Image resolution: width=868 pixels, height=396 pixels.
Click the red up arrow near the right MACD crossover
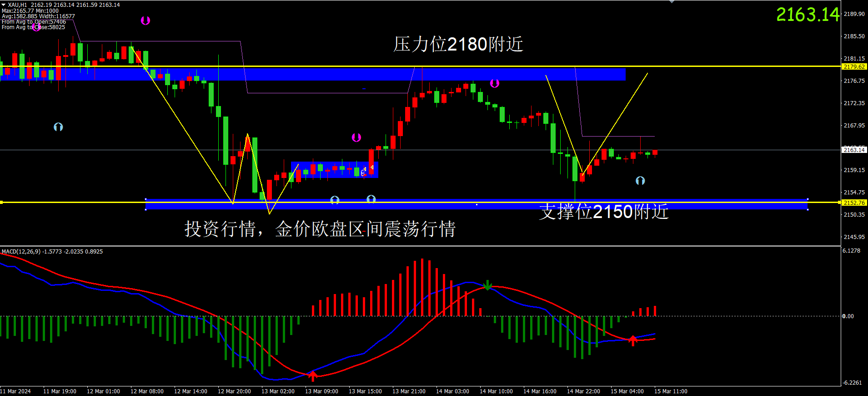(x=632, y=340)
